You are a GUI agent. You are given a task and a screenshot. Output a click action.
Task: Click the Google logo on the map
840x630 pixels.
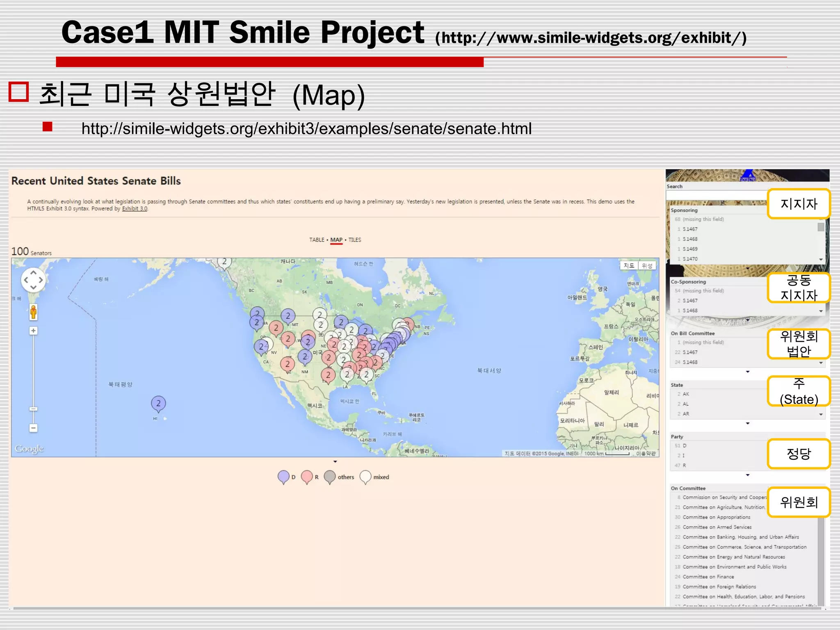click(29, 449)
